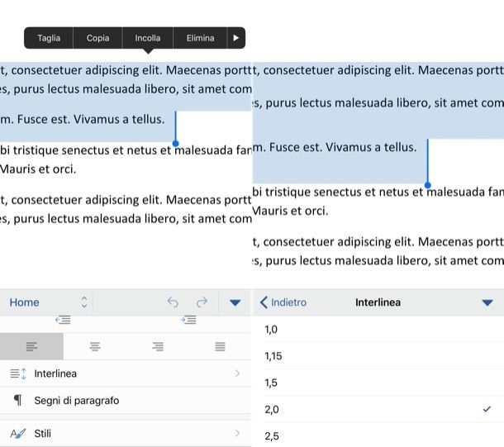This screenshot has width=504, height=447.
Task: Expand Stili row chevron
Action: 237,433
